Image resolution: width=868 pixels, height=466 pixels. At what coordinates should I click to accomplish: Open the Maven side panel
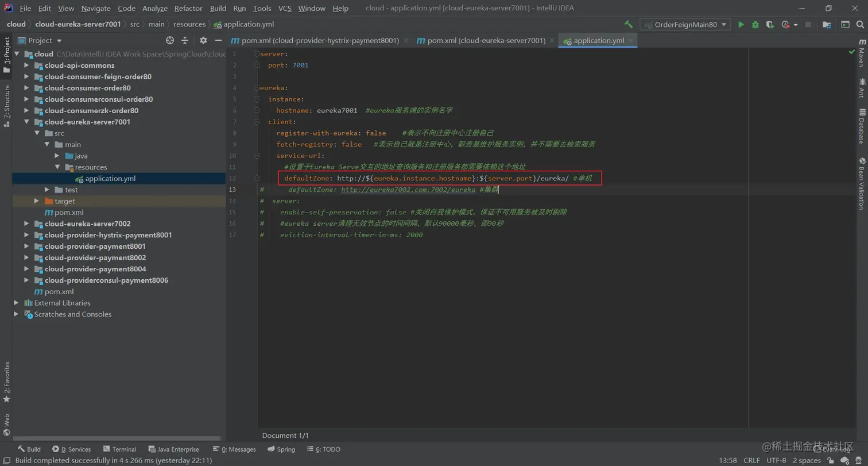click(861, 53)
